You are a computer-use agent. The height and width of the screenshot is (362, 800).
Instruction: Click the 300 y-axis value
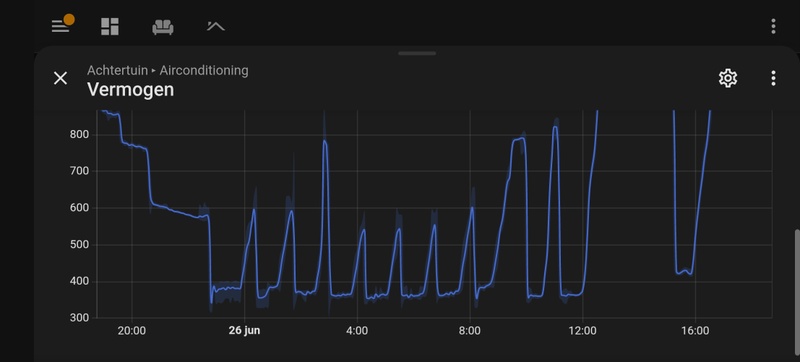[80, 318]
